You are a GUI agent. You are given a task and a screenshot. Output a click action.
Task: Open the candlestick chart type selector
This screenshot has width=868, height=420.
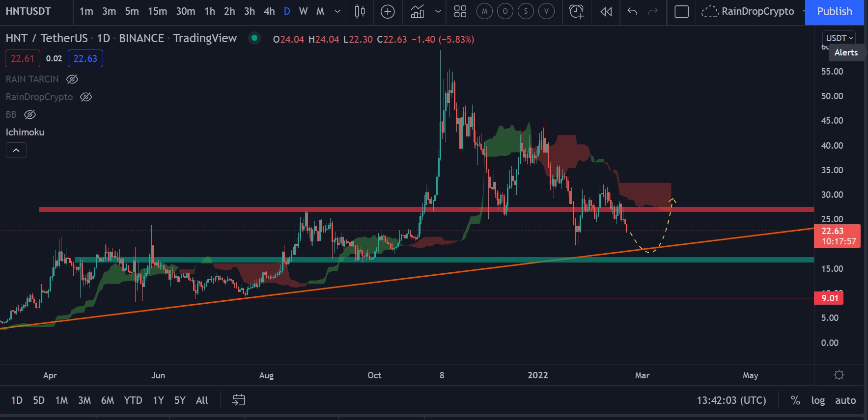tap(360, 11)
